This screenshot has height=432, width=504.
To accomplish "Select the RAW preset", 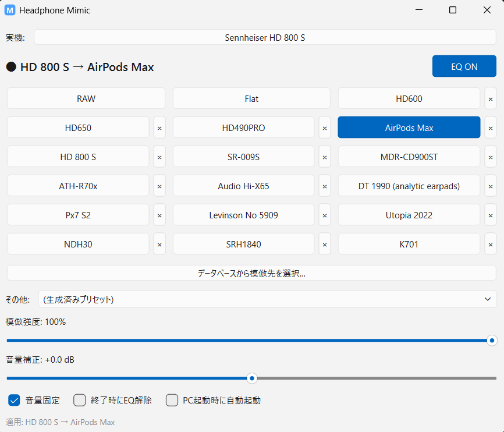I will click(86, 98).
